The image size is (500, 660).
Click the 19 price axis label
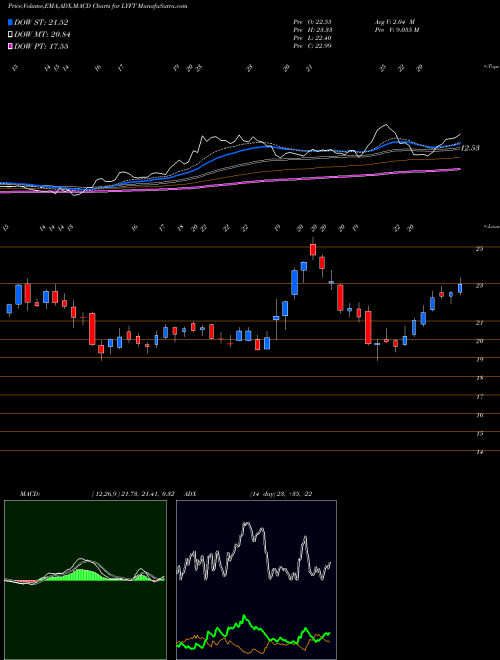[479, 360]
